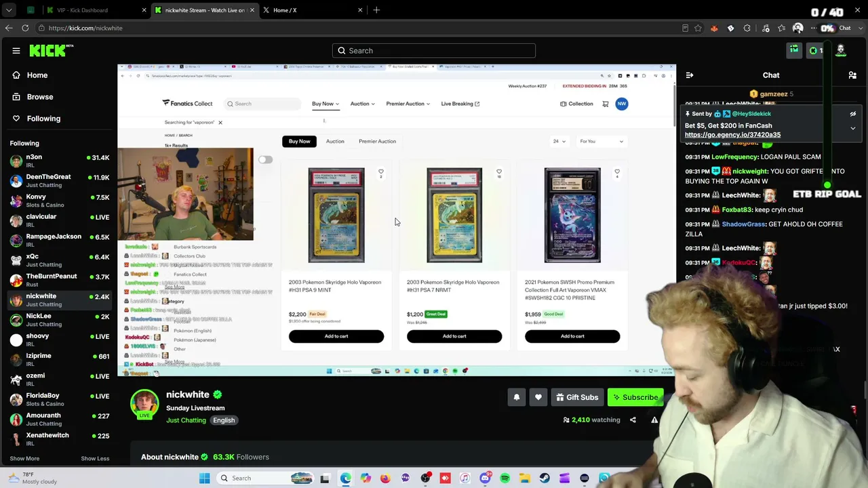Open Steam from the taskbar
Screen dimensions: 868x488
[545, 479]
